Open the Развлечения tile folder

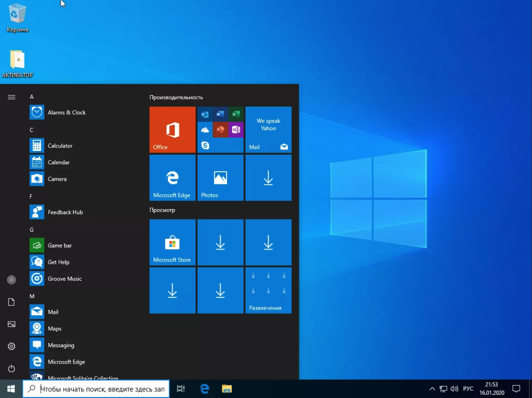[268, 290]
